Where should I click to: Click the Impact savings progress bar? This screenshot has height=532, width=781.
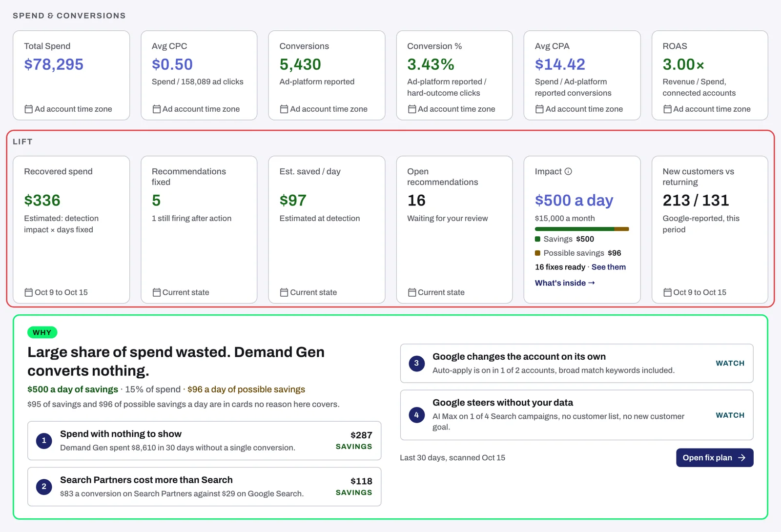click(582, 229)
